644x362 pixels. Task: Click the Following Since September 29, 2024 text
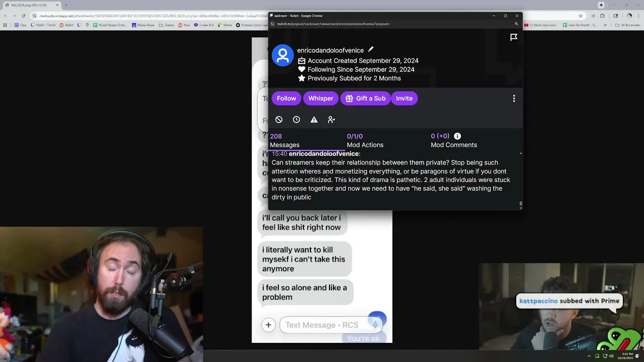[x=361, y=69]
